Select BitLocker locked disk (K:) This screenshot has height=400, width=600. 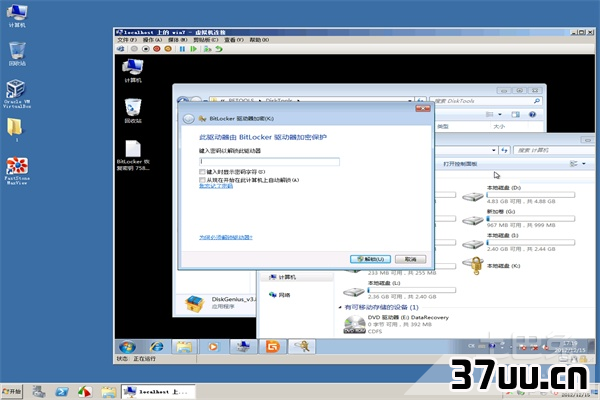[x=492, y=266]
